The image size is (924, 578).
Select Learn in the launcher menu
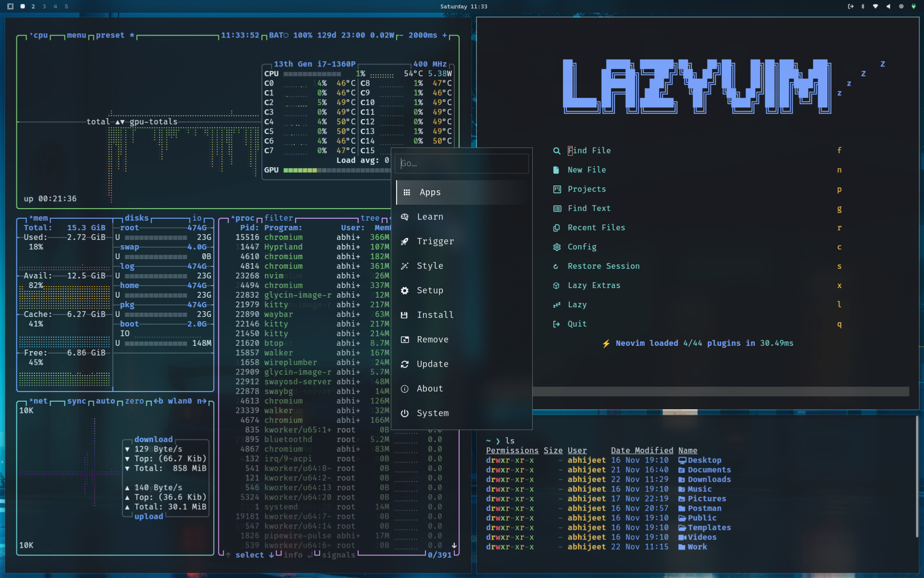(462, 217)
